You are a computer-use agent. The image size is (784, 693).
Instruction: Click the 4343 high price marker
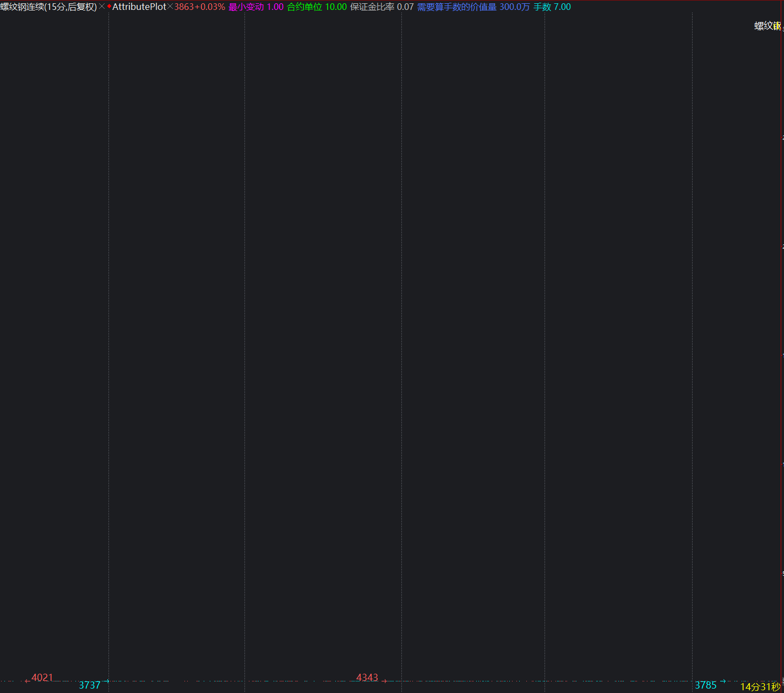coord(367,678)
